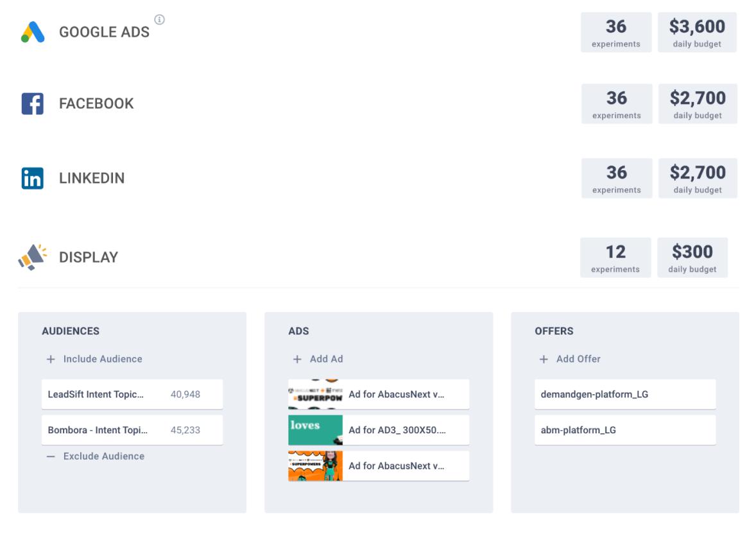Click the plus icon beside Add Offer
Screen dimensions: 756x538
point(544,360)
